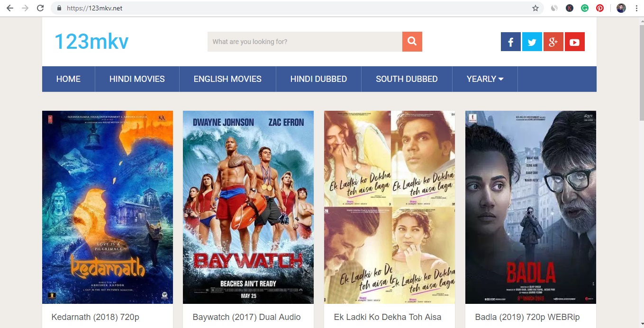Click the browser forward arrow
The height and width of the screenshot is (328, 644).
(x=25, y=8)
